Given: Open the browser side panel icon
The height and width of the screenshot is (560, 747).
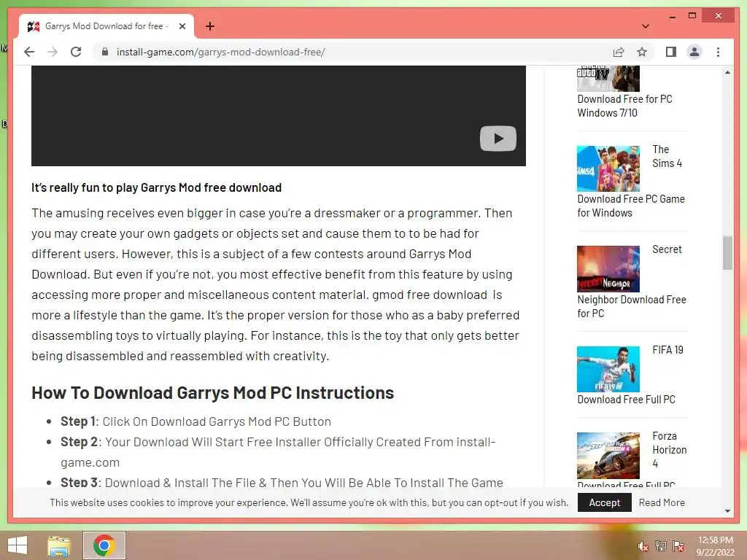Looking at the screenshot, I should 671,52.
